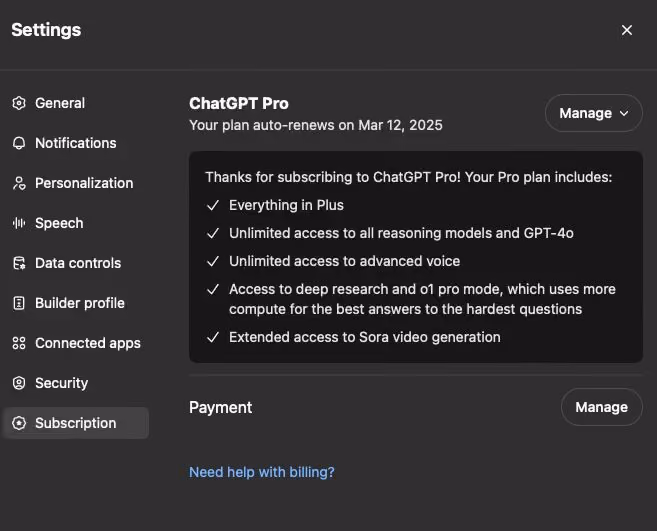657x531 pixels.
Task: Click the Notifications bell icon
Action: [x=19, y=143]
